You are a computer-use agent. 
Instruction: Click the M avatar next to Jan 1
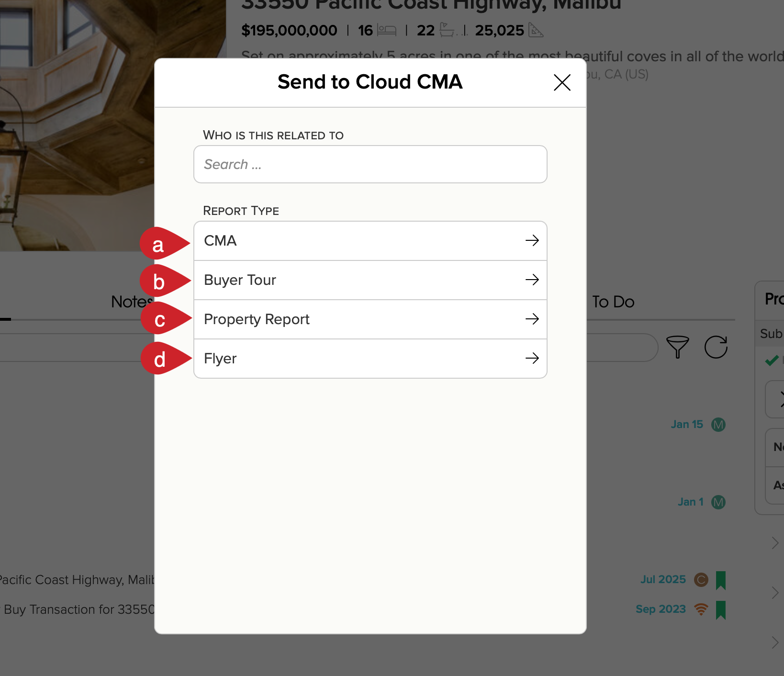(718, 502)
